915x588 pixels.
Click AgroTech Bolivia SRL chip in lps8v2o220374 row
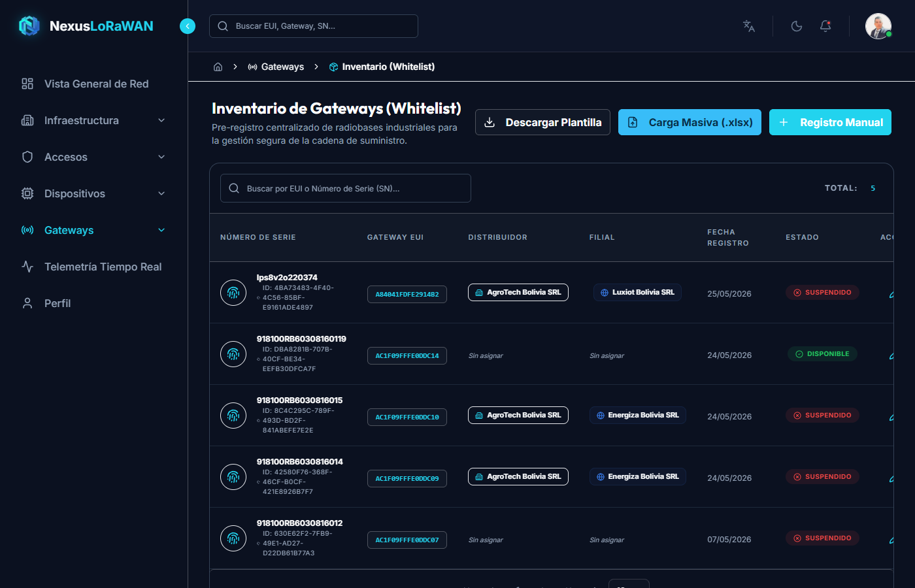(x=518, y=293)
